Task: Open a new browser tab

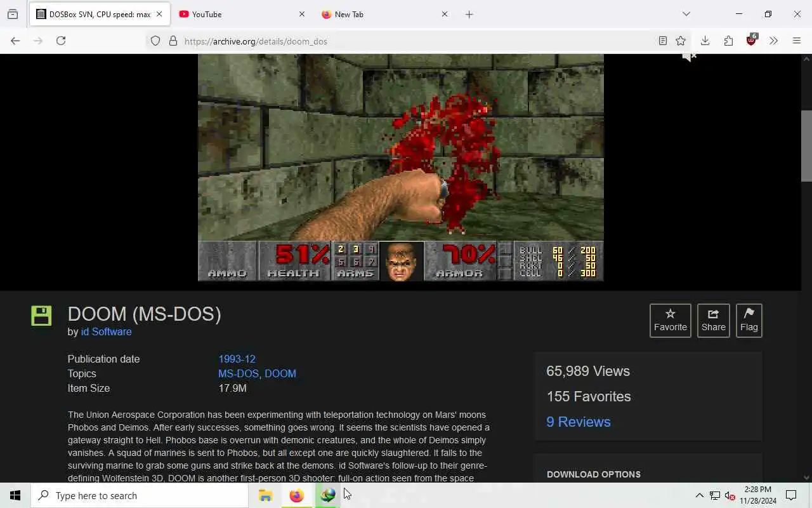Action: 469,14
